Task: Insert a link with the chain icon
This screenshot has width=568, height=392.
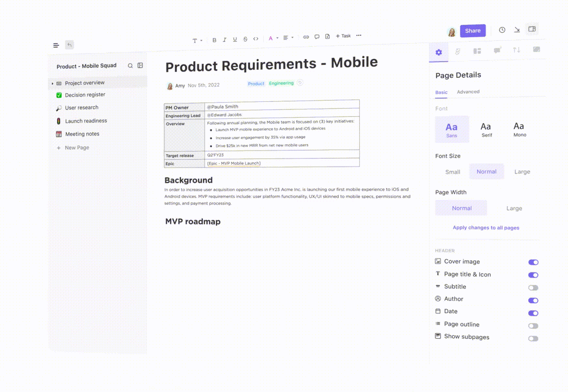Action: tap(306, 37)
